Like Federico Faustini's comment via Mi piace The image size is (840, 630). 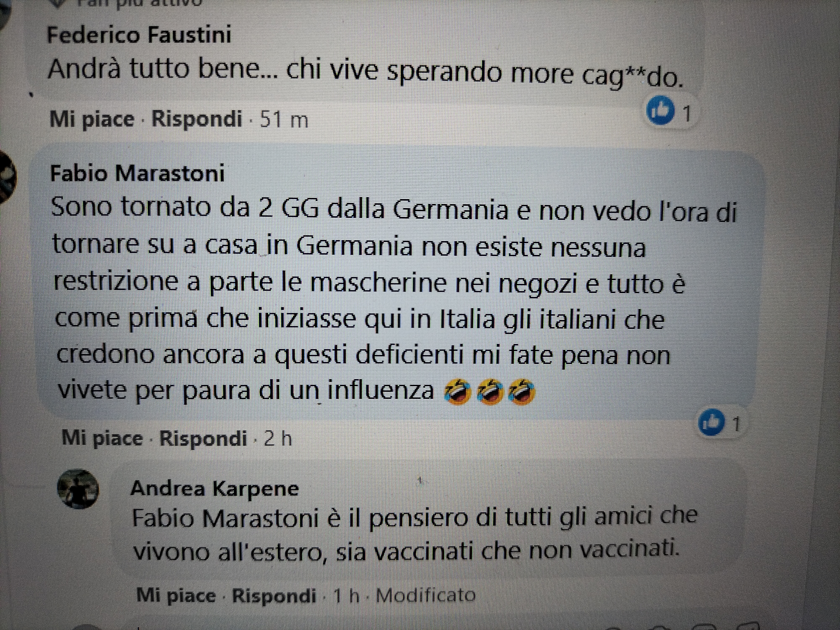[92, 119]
